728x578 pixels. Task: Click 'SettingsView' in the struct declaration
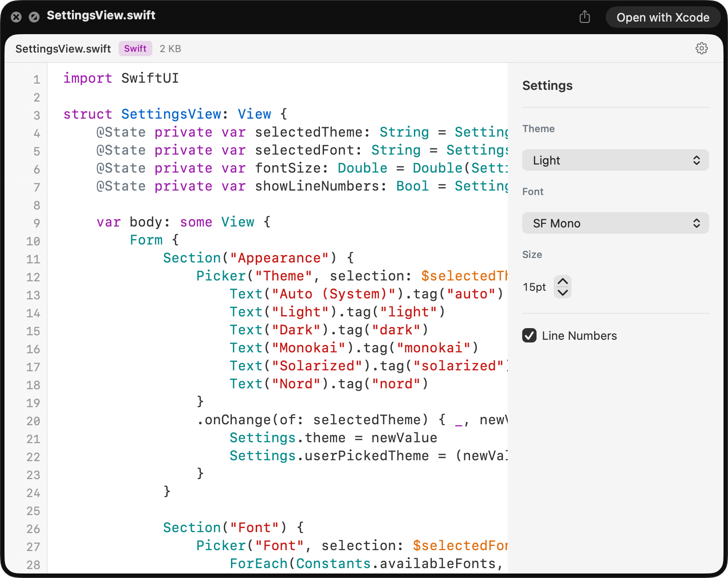(171, 114)
